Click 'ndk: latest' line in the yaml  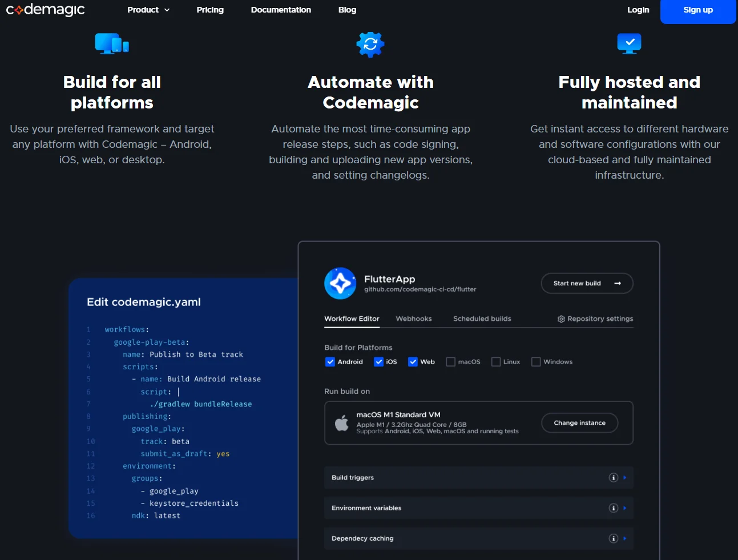(x=156, y=515)
